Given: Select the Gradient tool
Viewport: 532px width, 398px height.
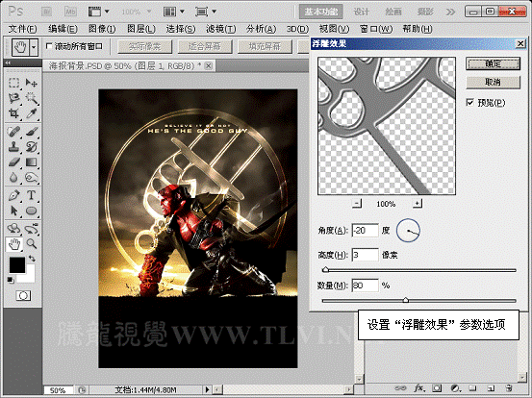Looking at the screenshot, I should (31, 162).
